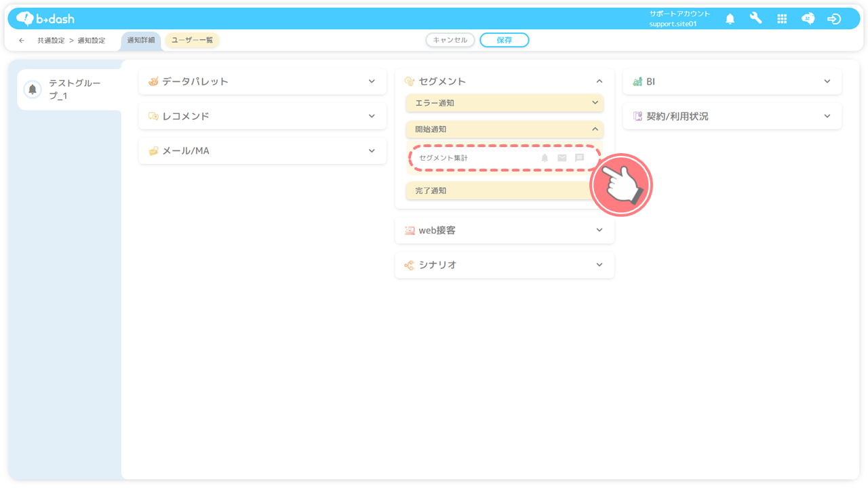Open the wrench settings icon
The width and height of the screenshot is (868, 488).
(755, 18)
